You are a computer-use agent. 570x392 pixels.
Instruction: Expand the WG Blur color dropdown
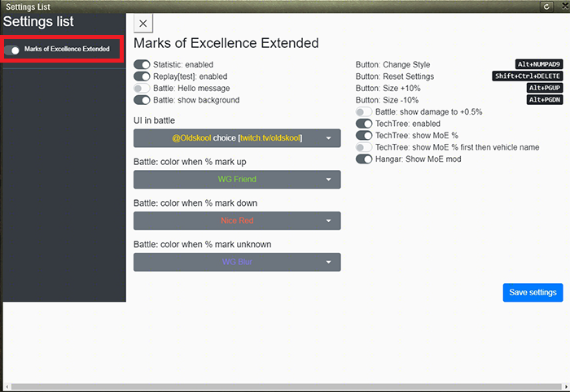coord(237,262)
